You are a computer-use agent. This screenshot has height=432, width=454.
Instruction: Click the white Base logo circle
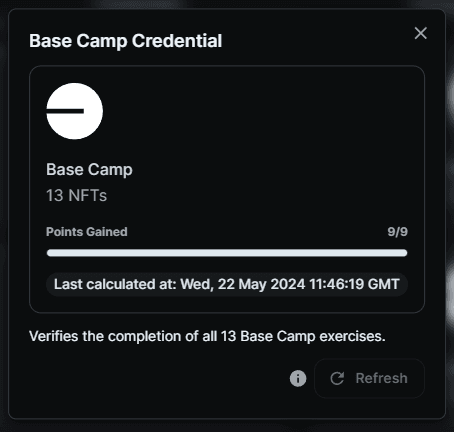point(75,111)
